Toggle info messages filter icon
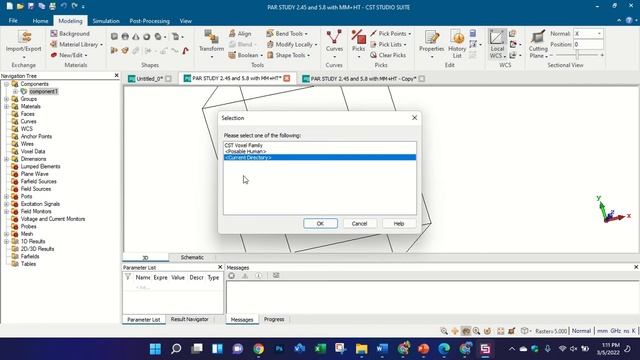 coord(258,276)
